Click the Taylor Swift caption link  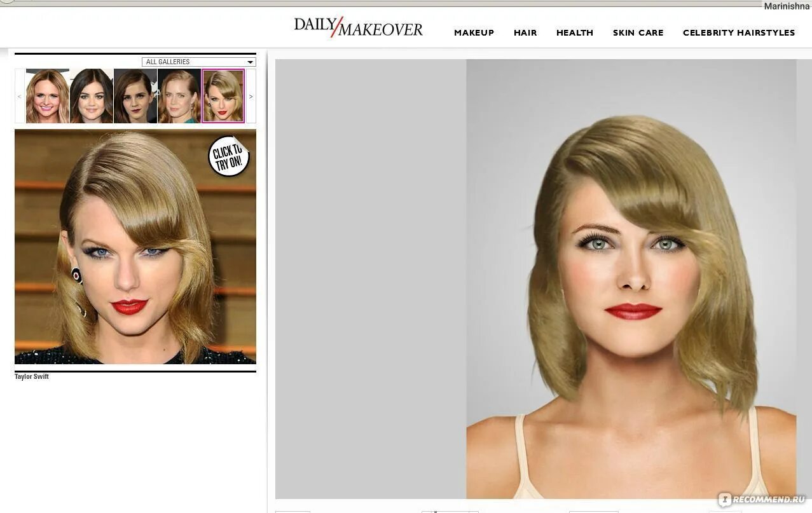(32, 377)
